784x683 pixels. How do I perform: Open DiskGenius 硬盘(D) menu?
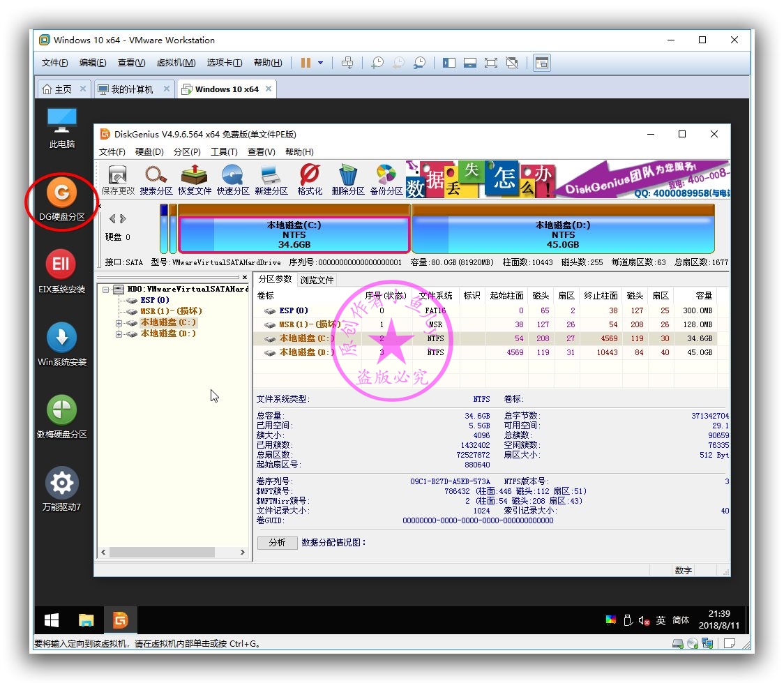click(x=149, y=151)
